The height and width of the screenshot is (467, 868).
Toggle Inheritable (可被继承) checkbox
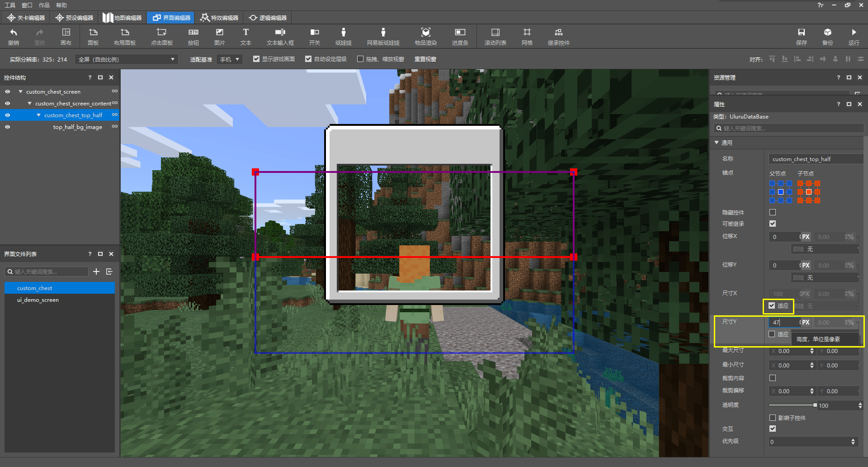click(773, 224)
